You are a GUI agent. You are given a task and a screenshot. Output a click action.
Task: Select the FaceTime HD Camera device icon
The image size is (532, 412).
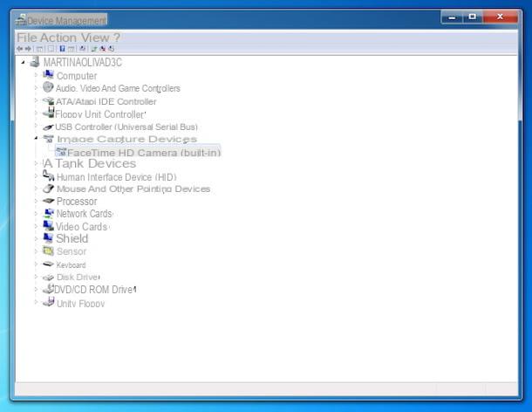[x=61, y=152]
